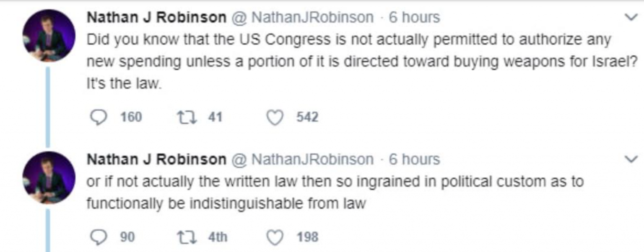644x252 pixels.
Task: Reply to the tweet about US Congress spending
Action: (x=99, y=117)
